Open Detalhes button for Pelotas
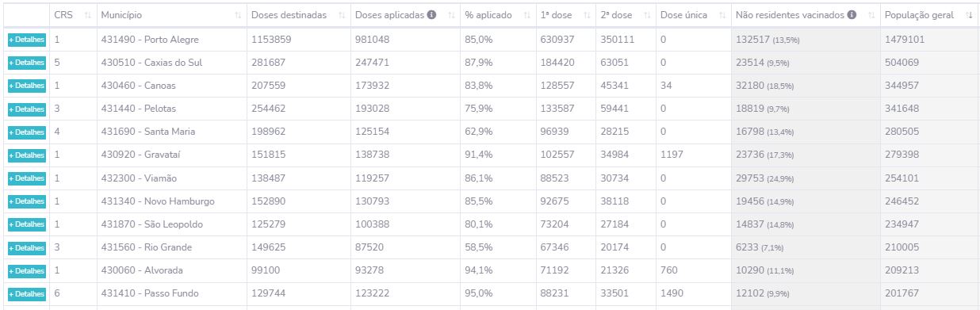The height and width of the screenshot is (310, 980). click(x=27, y=109)
